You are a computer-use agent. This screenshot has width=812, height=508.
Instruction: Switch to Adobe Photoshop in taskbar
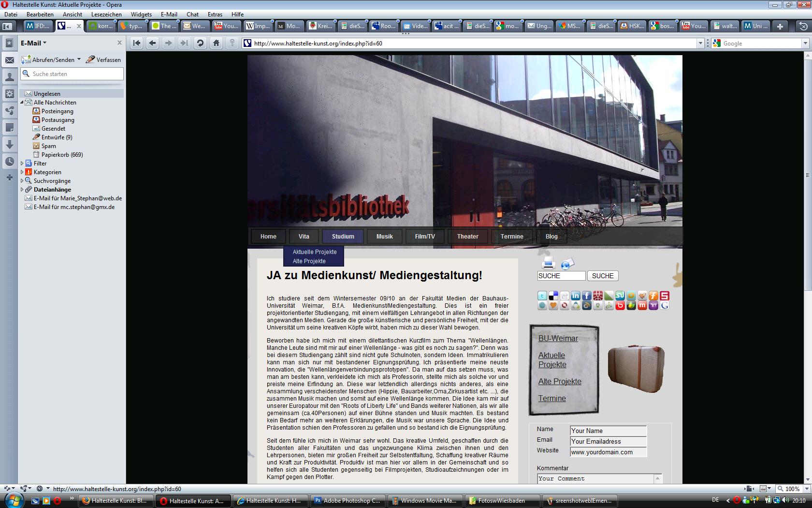point(347,501)
